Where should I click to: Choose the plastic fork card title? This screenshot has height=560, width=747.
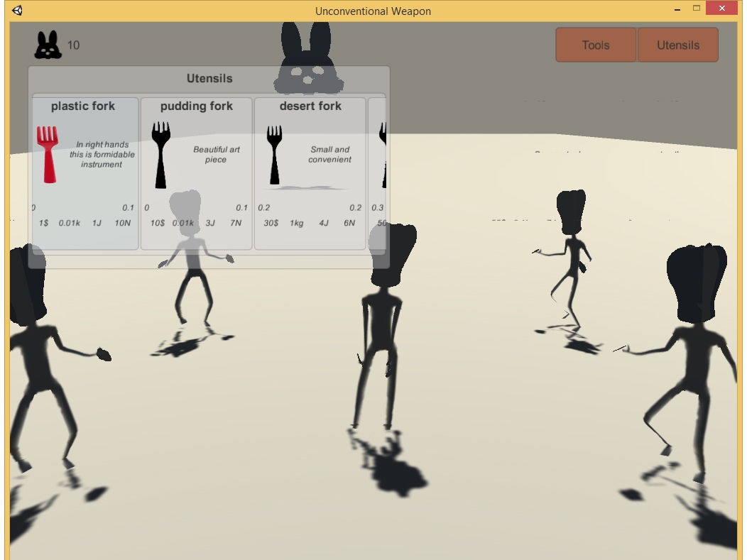coord(83,106)
